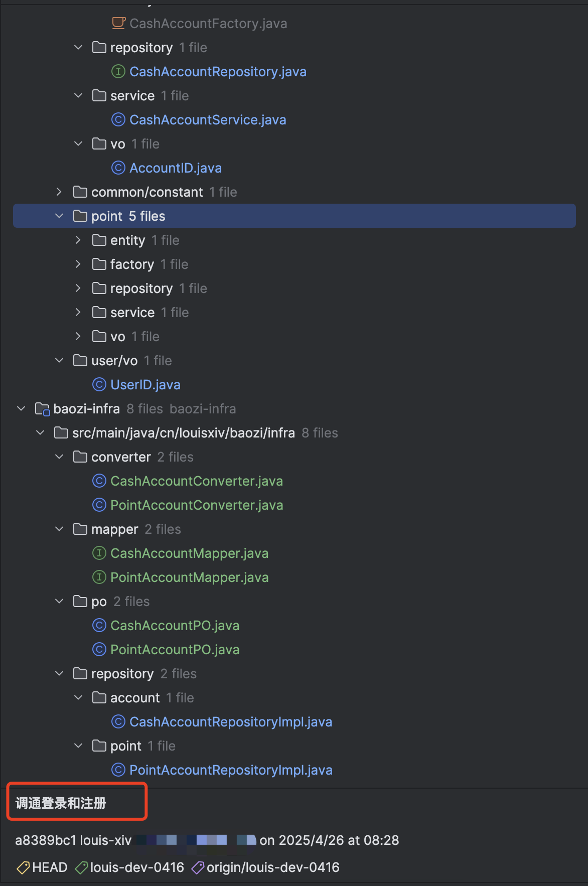The height and width of the screenshot is (886, 588).
Task: Select PointAccountRepositoryImpl.java file
Action: (x=231, y=770)
